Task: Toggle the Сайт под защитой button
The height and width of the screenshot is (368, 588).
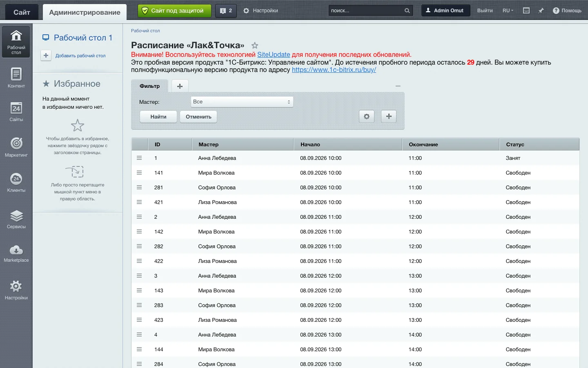Action: tap(175, 11)
